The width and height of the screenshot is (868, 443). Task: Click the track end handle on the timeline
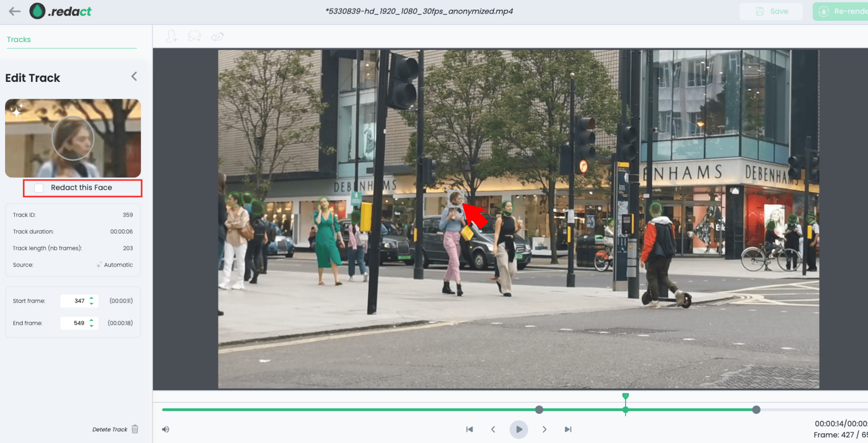[x=757, y=410]
